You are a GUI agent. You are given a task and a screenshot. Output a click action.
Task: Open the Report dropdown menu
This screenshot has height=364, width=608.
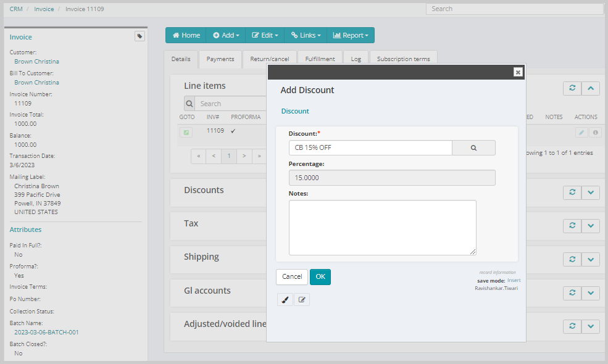click(x=351, y=35)
